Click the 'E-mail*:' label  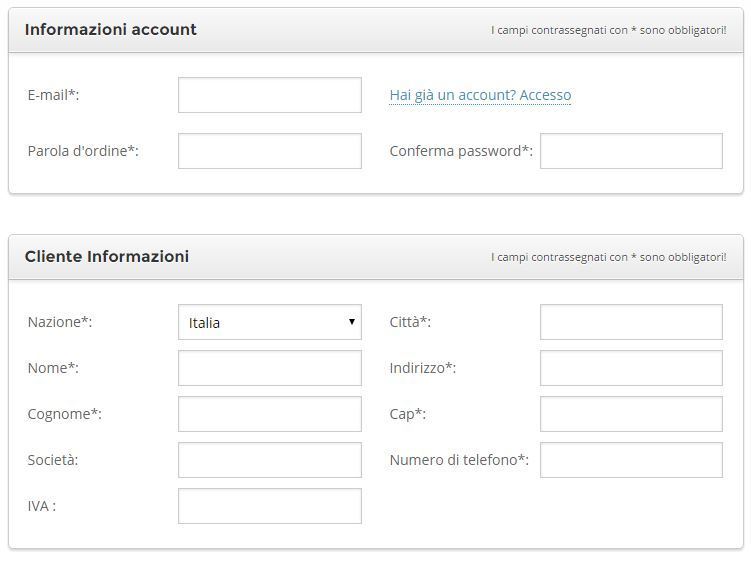[53, 95]
